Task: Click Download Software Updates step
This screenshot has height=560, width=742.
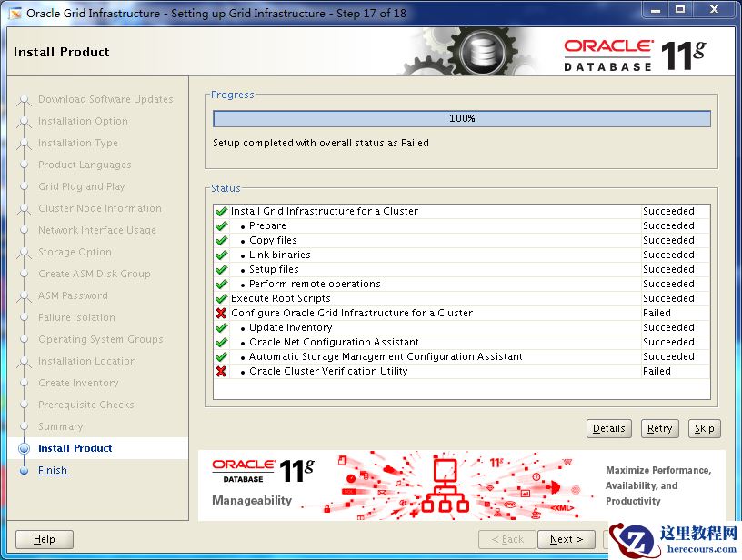Action: click(x=105, y=99)
